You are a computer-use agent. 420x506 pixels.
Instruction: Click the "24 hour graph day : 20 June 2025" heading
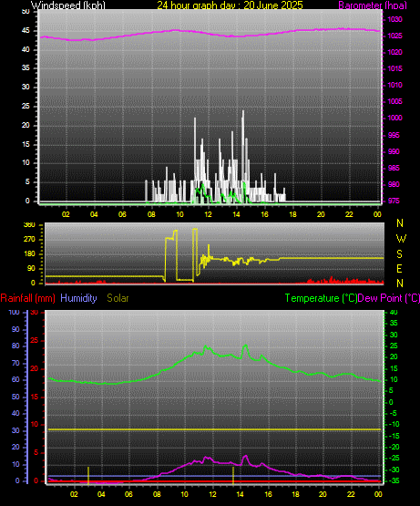230,5
